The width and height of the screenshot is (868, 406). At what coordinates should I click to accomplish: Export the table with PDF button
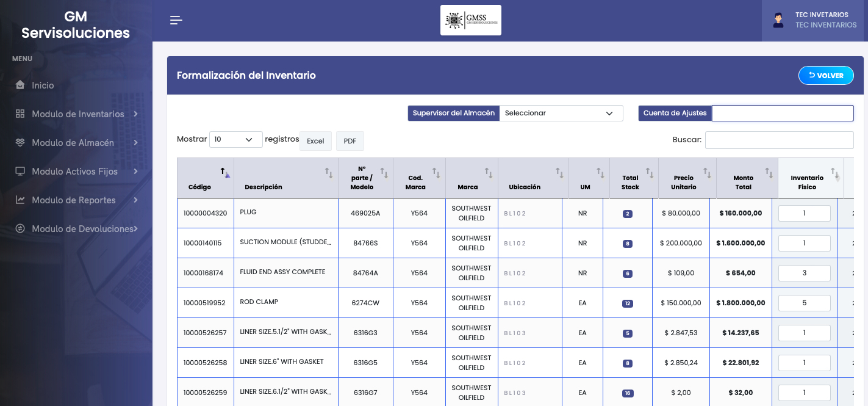click(350, 141)
